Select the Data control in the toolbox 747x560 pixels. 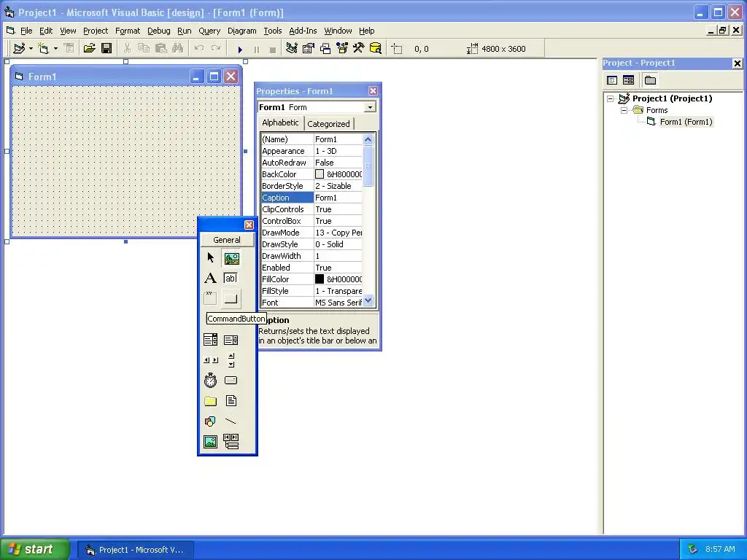pos(231,442)
